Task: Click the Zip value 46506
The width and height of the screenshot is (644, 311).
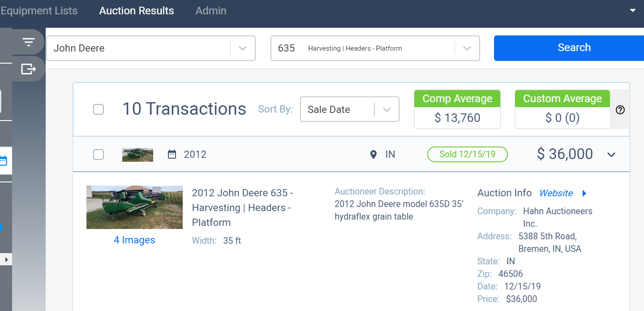Action: click(x=511, y=274)
